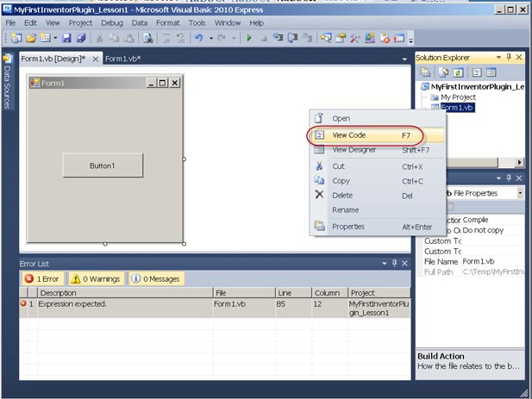The image size is (532, 399).
Task: Click the Step Out toolbar icon
Action: coord(308,38)
